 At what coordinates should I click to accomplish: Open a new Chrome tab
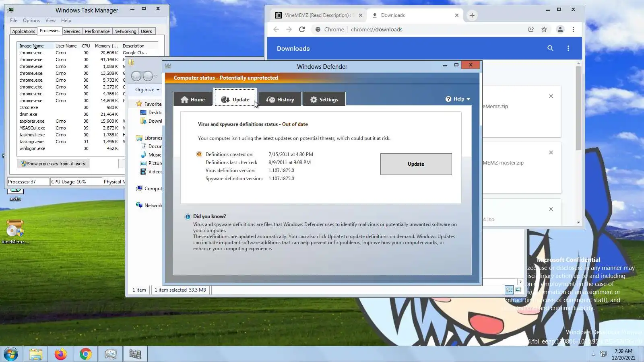tap(472, 15)
